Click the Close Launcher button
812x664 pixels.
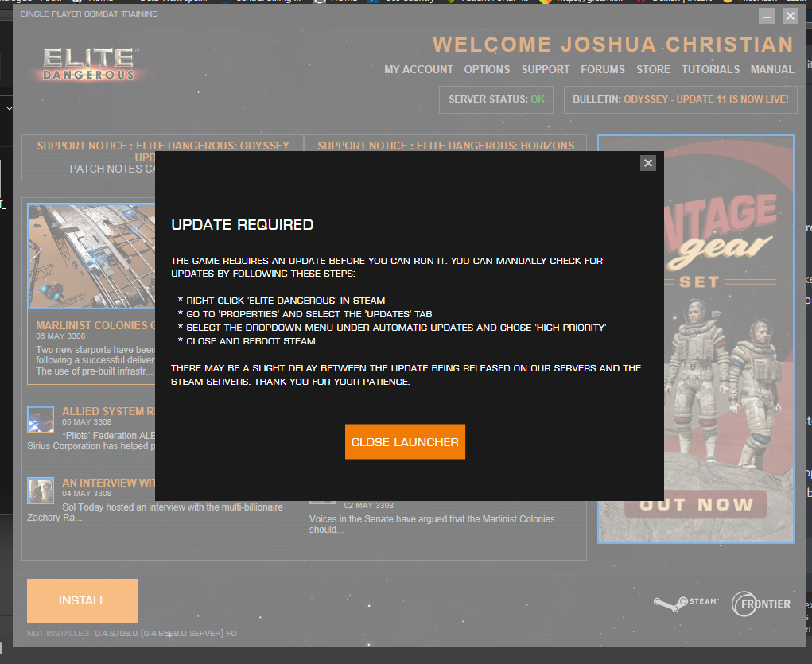coord(405,442)
